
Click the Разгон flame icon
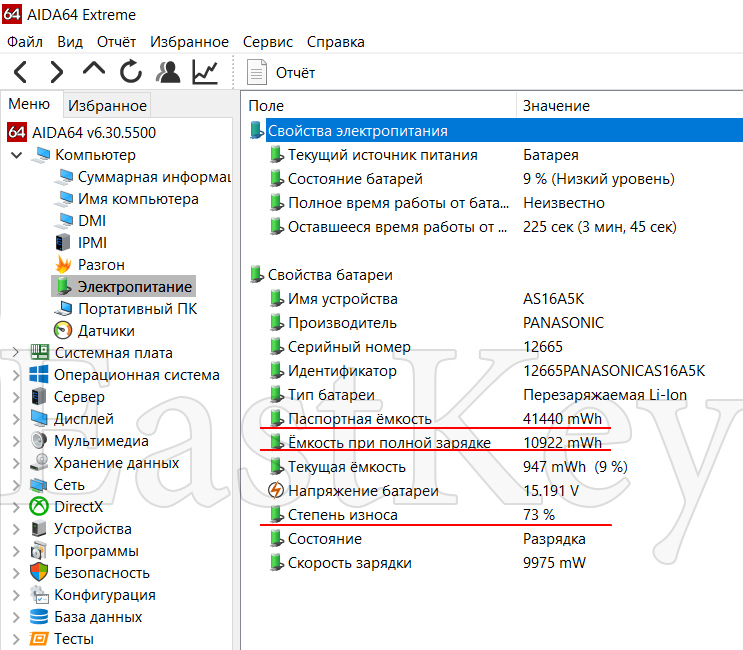[63, 264]
